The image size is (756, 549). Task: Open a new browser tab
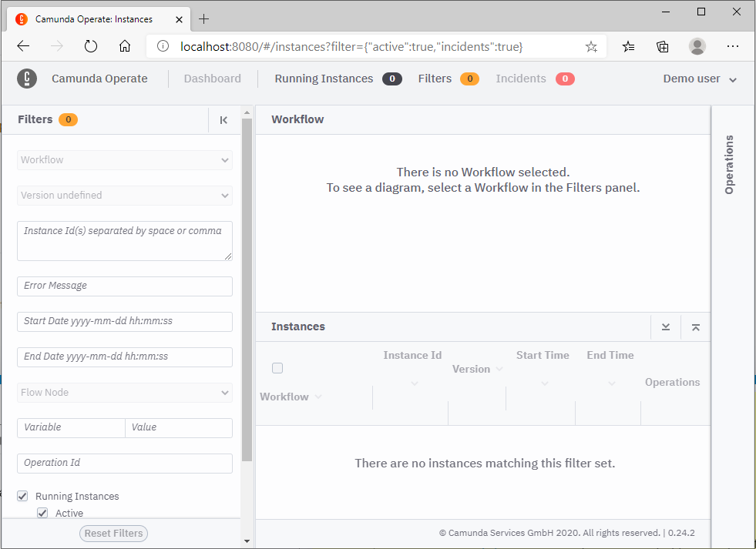tap(204, 18)
